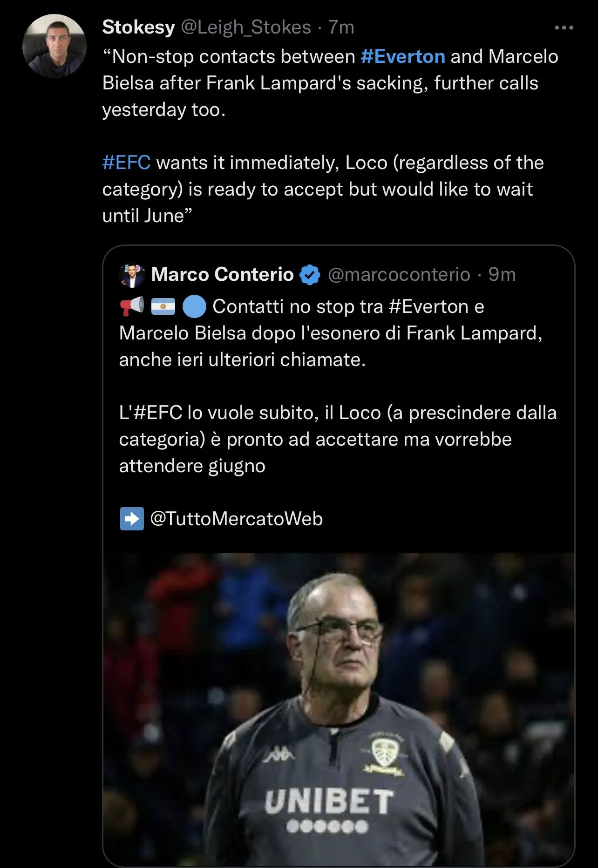
Task: Click the Argentina flag emoji
Action: coord(163,306)
